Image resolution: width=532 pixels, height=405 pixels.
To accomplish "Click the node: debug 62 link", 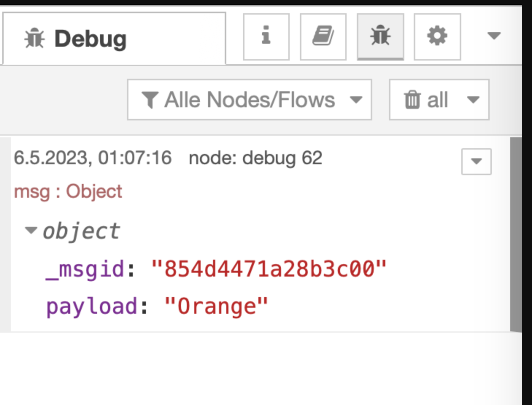I will tap(255, 158).
